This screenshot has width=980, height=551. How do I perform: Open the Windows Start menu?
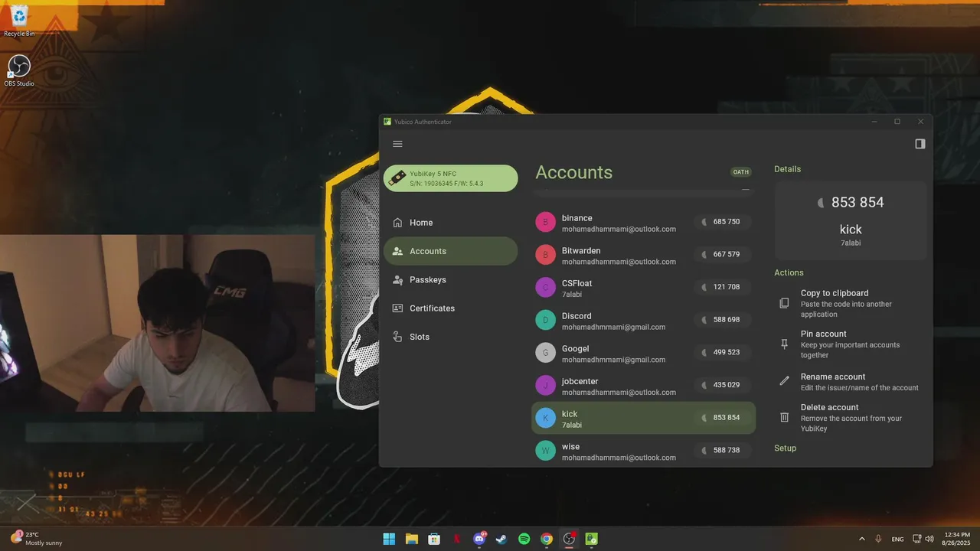(389, 539)
